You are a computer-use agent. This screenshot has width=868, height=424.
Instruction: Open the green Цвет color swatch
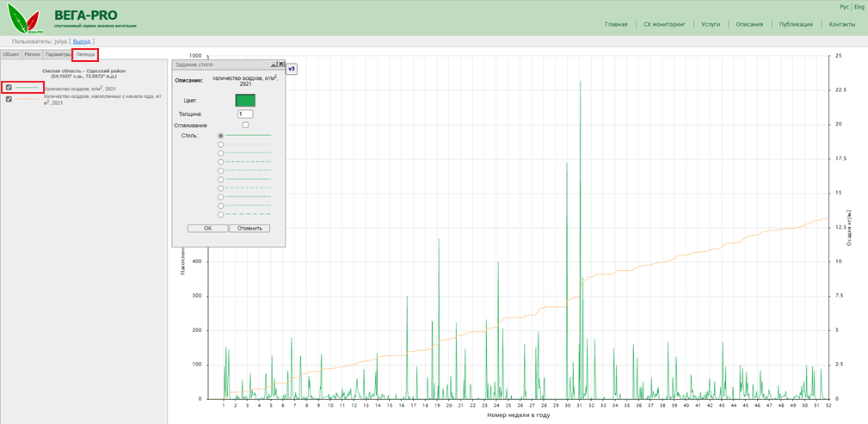click(245, 101)
